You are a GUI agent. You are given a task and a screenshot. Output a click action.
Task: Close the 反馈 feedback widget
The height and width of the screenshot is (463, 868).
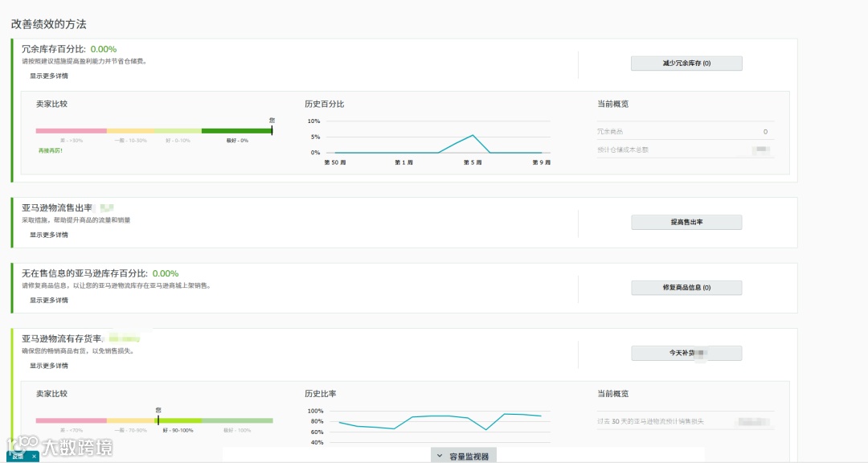tap(34, 457)
